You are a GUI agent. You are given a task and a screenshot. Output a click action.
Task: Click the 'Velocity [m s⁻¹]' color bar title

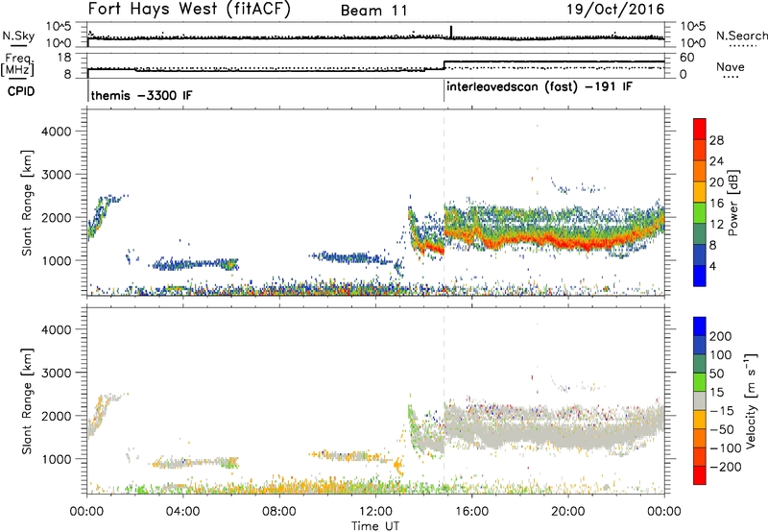(x=750, y=400)
